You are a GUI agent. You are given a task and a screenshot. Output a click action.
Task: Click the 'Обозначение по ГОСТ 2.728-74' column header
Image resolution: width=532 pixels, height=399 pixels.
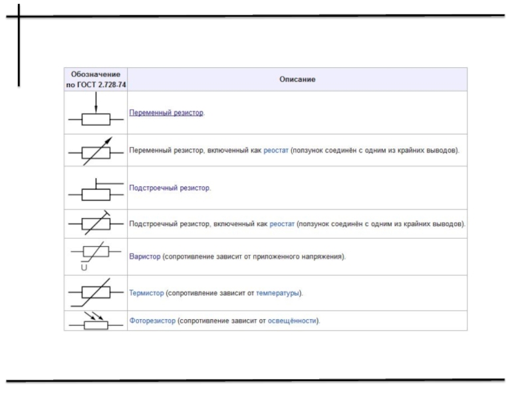point(96,79)
